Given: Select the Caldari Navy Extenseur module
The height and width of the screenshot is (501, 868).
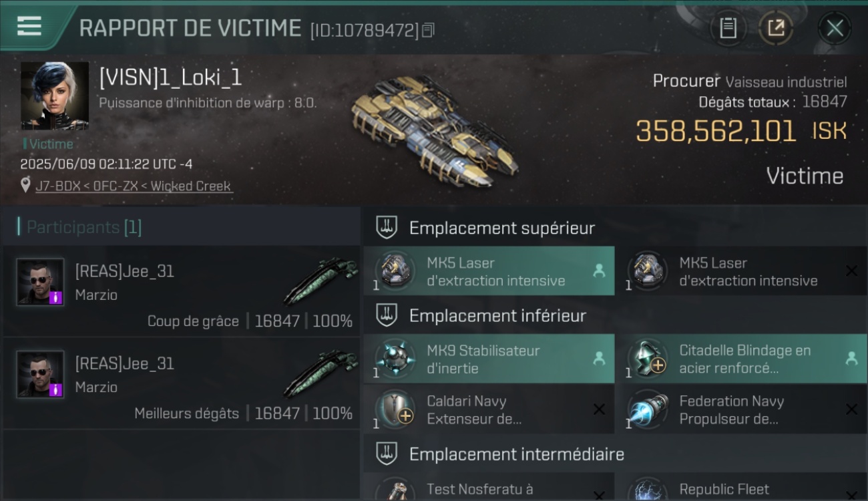Looking at the screenshot, I should click(489, 409).
